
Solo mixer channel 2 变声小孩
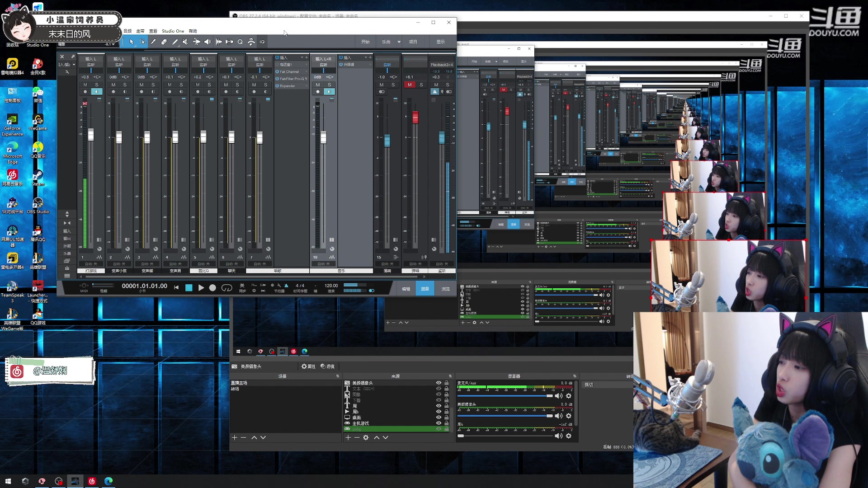coord(125,84)
